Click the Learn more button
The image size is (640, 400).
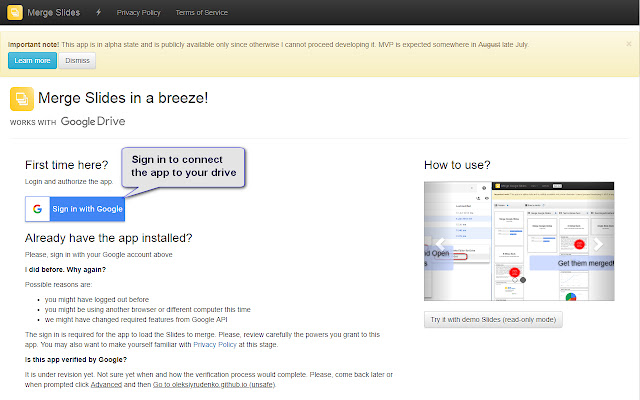(x=32, y=60)
